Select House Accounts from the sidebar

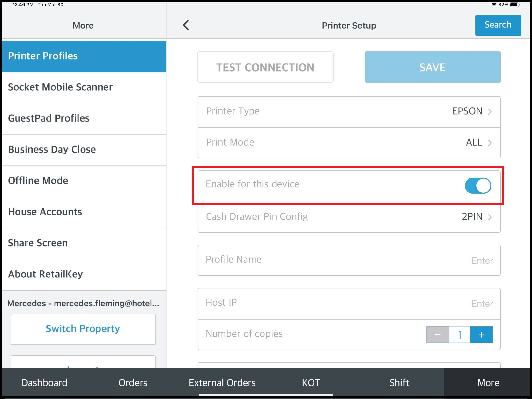tap(45, 212)
